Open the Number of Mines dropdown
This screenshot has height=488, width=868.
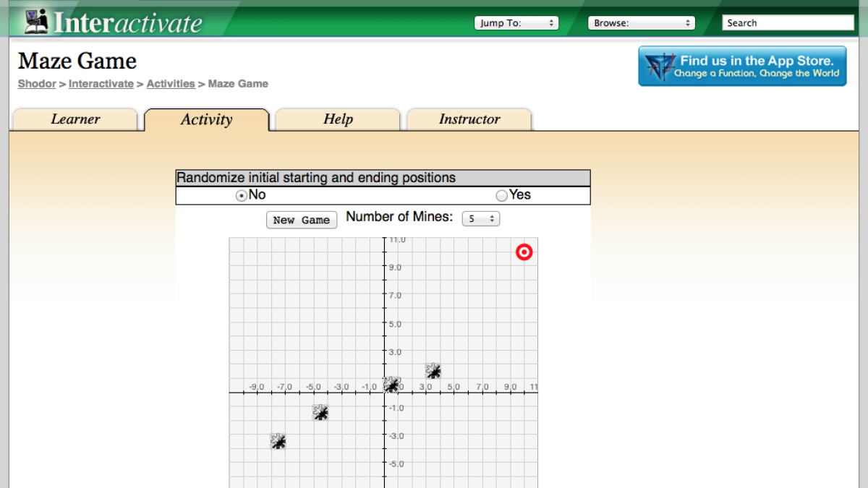coord(480,218)
